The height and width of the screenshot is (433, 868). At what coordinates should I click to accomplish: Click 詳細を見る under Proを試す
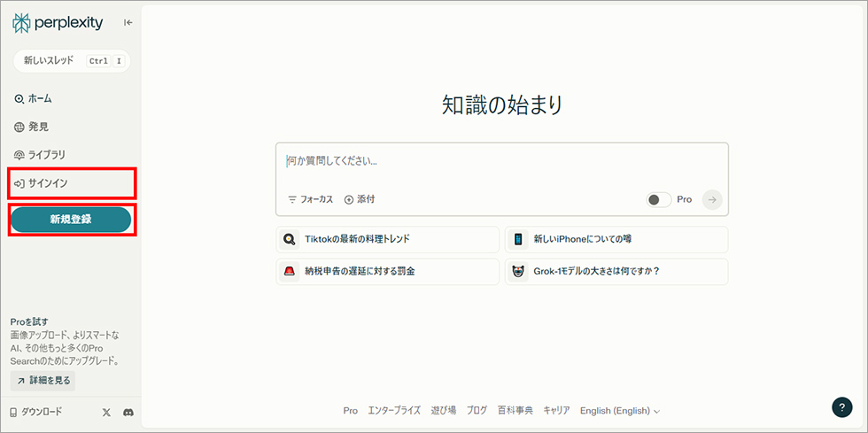(43, 381)
